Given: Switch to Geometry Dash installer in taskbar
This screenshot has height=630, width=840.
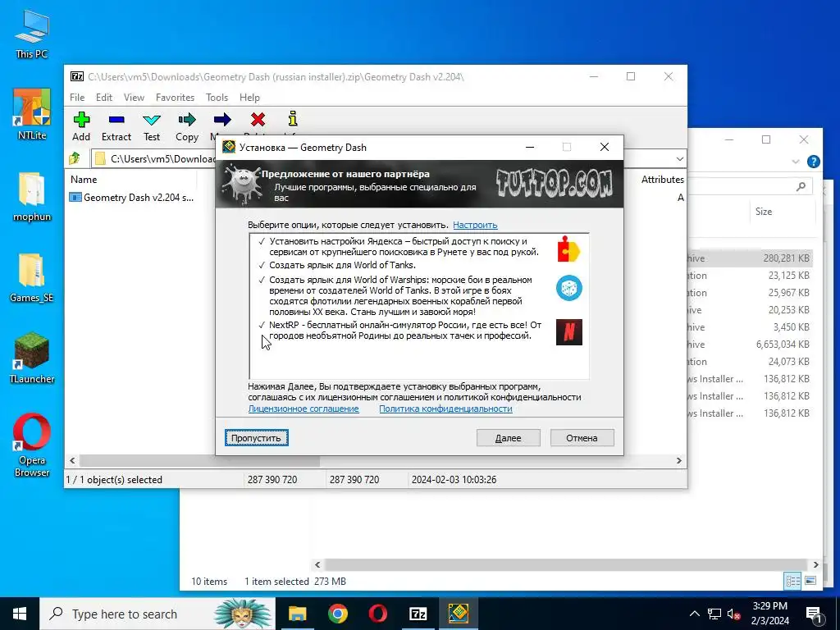Looking at the screenshot, I should pyautogui.click(x=458, y=614).
